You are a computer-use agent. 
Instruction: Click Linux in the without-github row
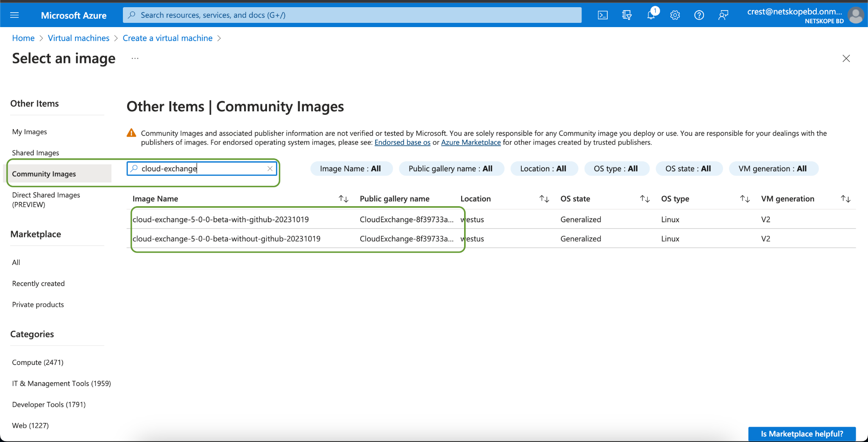point(670,239)
